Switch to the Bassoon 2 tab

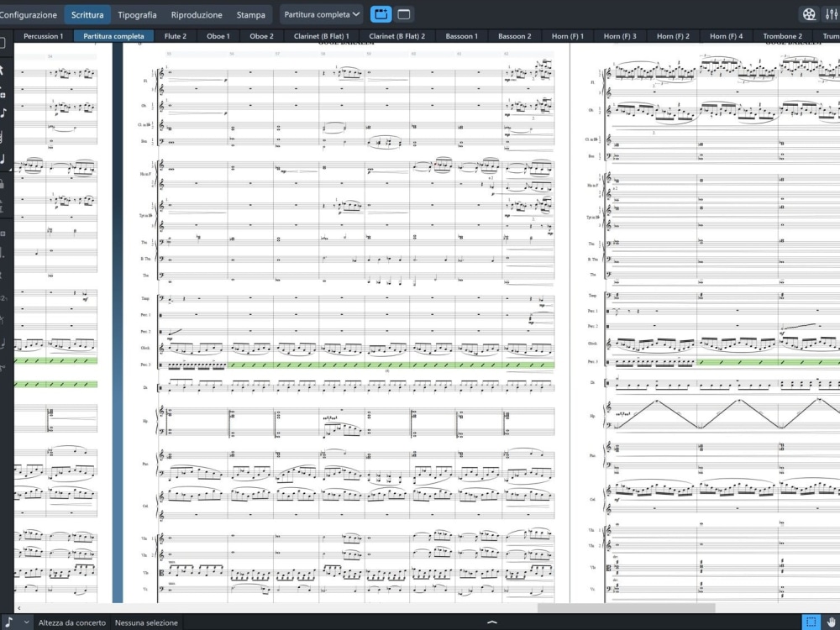click(x=515, y=36)
